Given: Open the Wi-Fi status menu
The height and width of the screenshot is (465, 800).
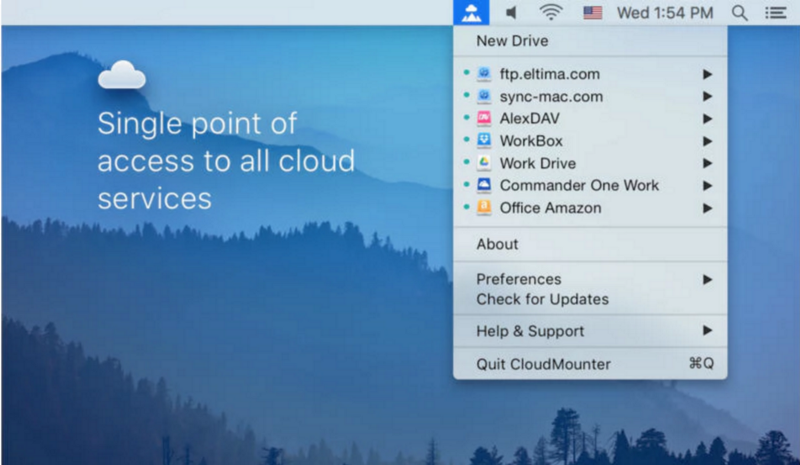Looking at the screenshot, I should tap(551, 12).
